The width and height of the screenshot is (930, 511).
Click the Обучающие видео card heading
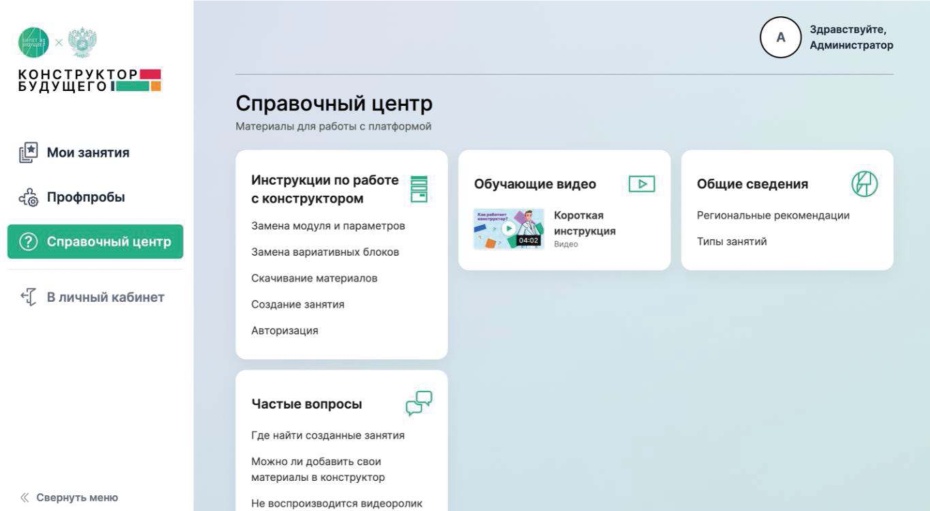point(535,184)
